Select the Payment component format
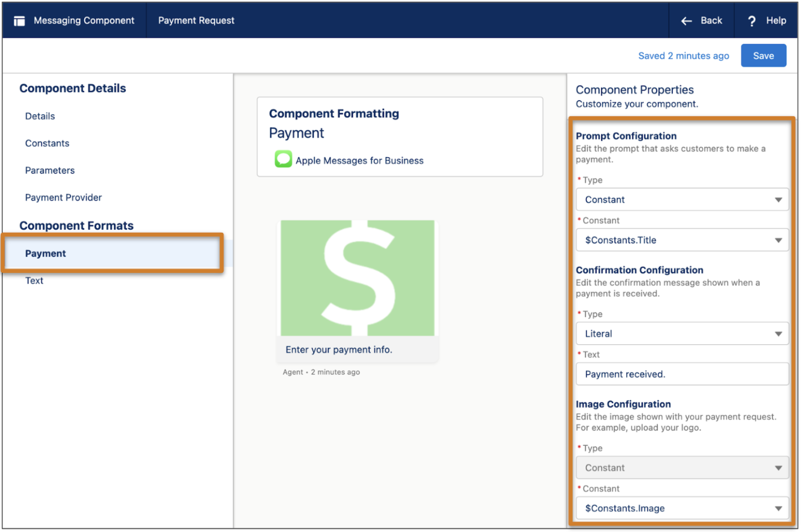 (x=45, y=253)
